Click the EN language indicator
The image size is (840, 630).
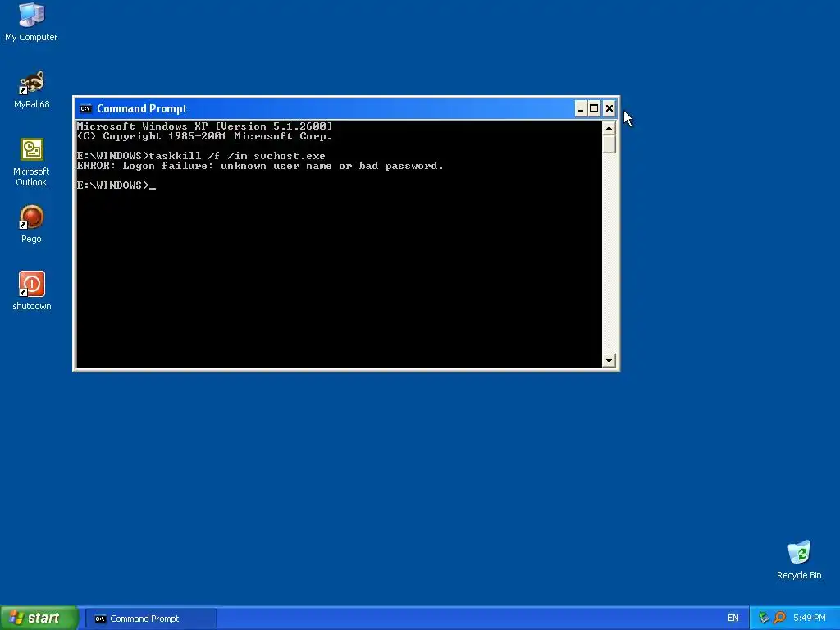733,619
